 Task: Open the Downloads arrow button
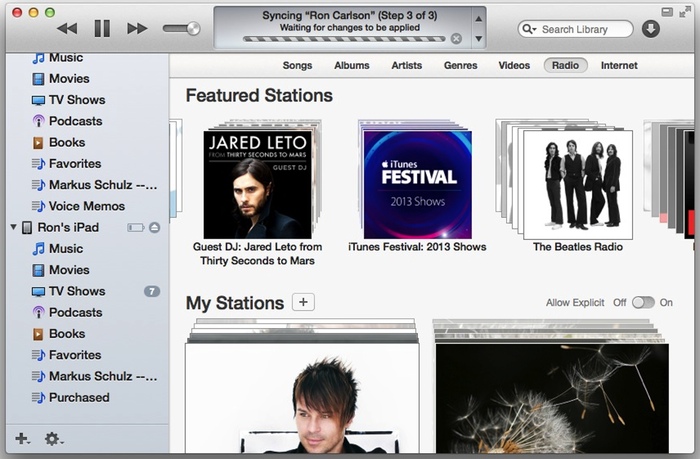[x=651, y=29]
